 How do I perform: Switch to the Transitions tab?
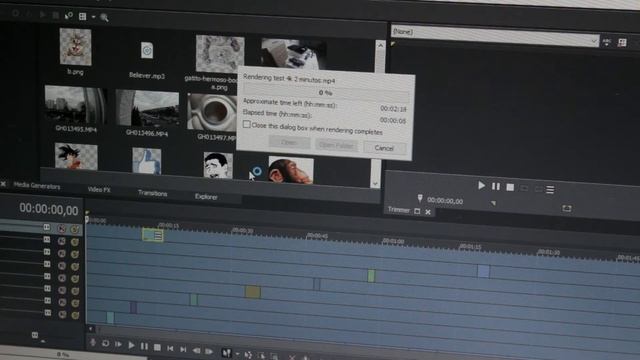153,193
